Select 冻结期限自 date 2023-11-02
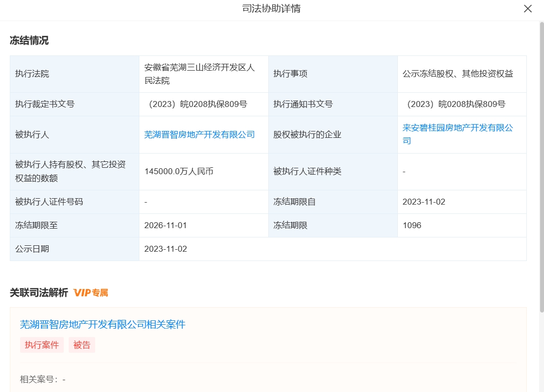This screenshot has height=392, width=544. tap(424, 202)
